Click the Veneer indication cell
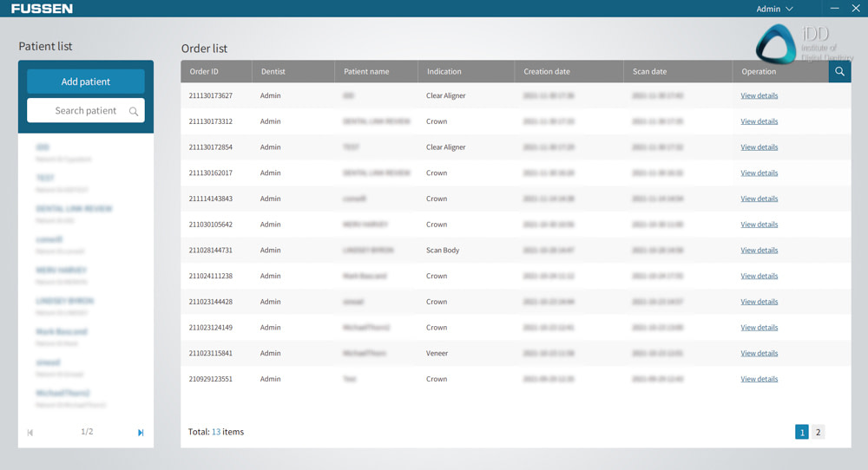The image size is (868, 470). [x=437, y=353]
